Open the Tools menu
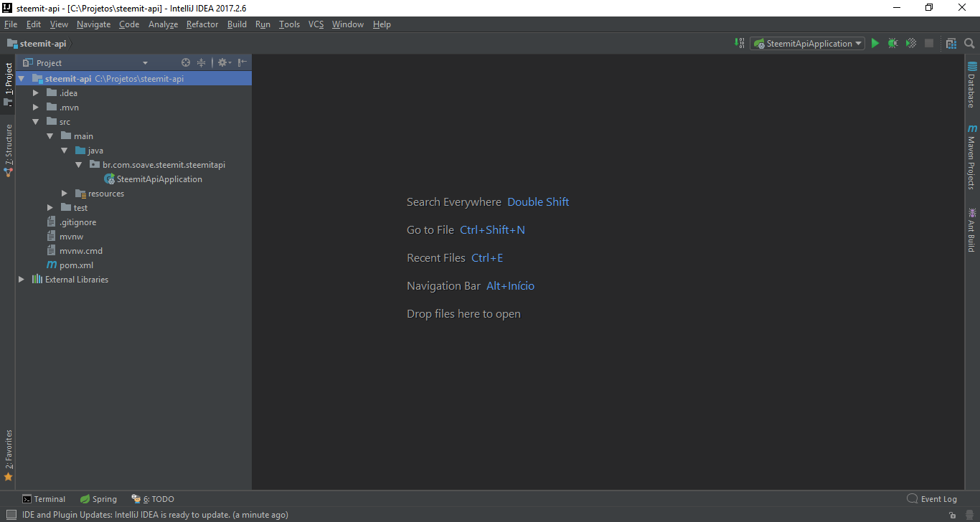This screenshot has height=522, width=980. [289, 24]
